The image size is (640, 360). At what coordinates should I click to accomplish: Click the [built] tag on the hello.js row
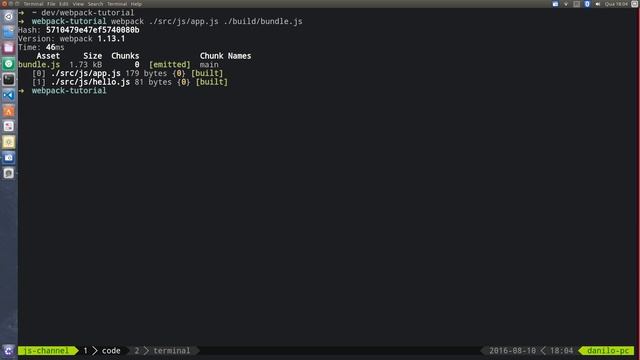pos(211,82)
